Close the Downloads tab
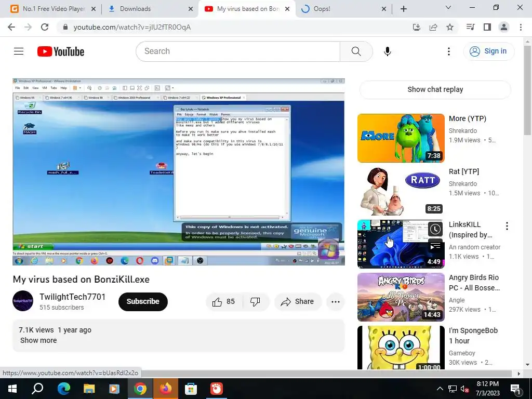 pyautogui.click(x=191, y=9)
